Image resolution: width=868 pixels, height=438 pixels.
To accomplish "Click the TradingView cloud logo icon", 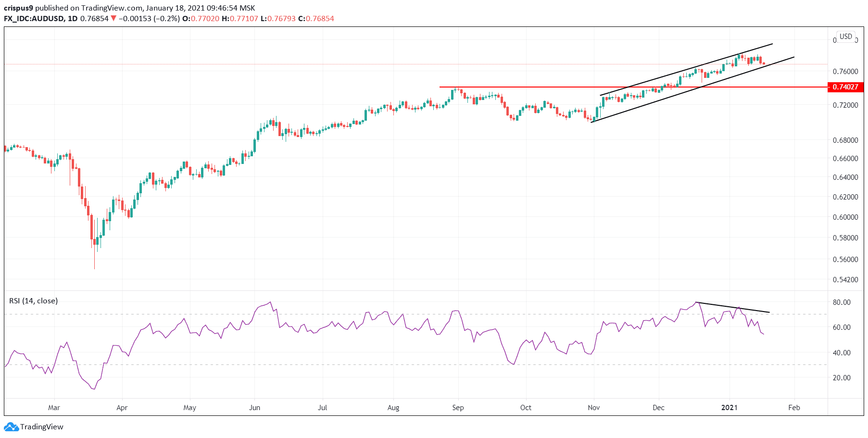I will click(12, 426).
